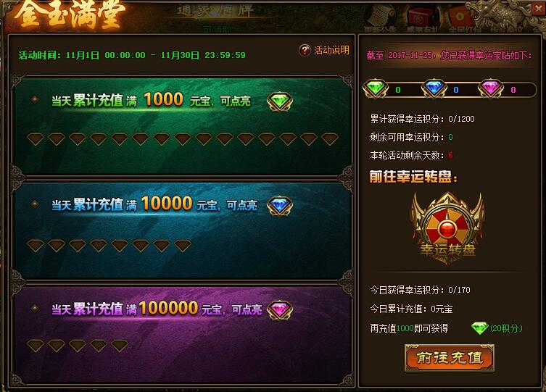Click the 前往充值 recharge button

[450, 358]
